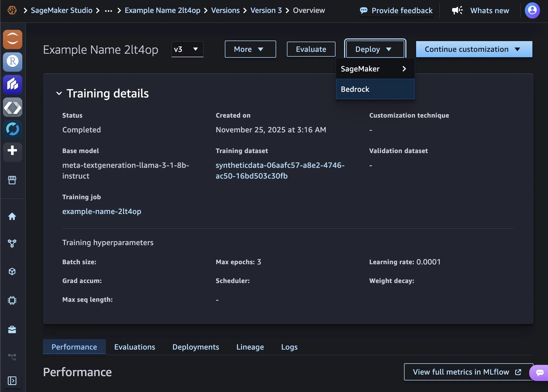The width and height of the screenshot is (548, 392).
Task: Click the Jobs briefcase icon in sidebar
Action: click(x=12, y=329)
